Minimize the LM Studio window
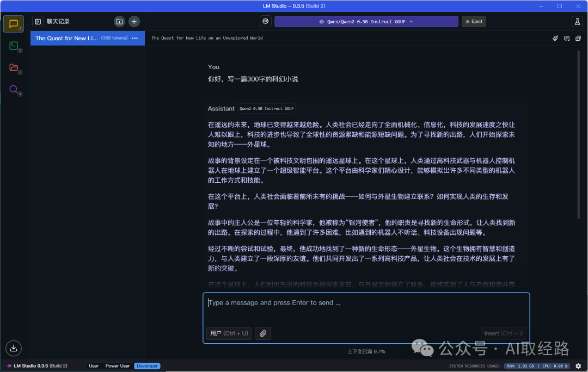 (541, 6)
